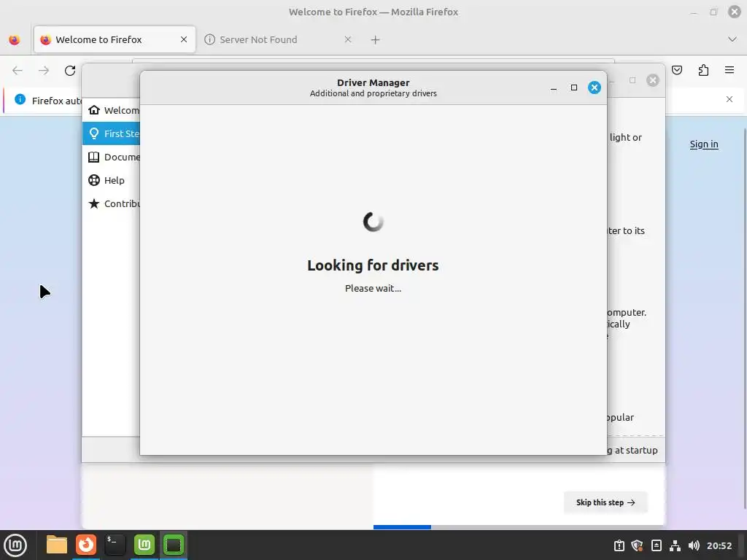Click Skip this step button

pyautogui.click(x=605, y=502)
